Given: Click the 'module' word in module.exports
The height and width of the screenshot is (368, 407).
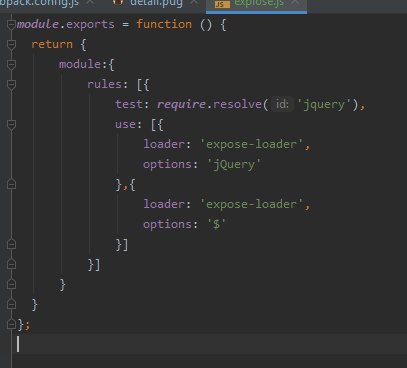Looking at the screenshot, I should pos(38,24).
